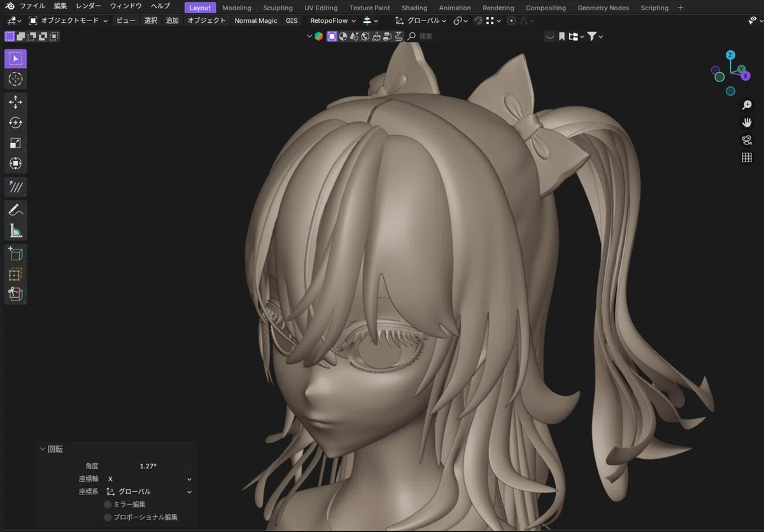Open ファイル menu
This screenshot has width=764, height=532.
tap(32, 6)
